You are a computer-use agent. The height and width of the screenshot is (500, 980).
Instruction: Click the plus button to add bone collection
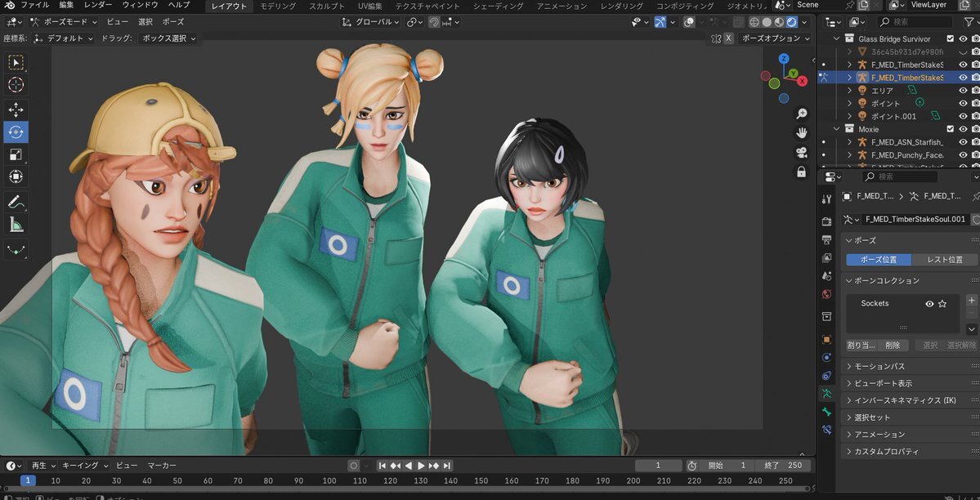pyautogui.click(x=971, y=301)
